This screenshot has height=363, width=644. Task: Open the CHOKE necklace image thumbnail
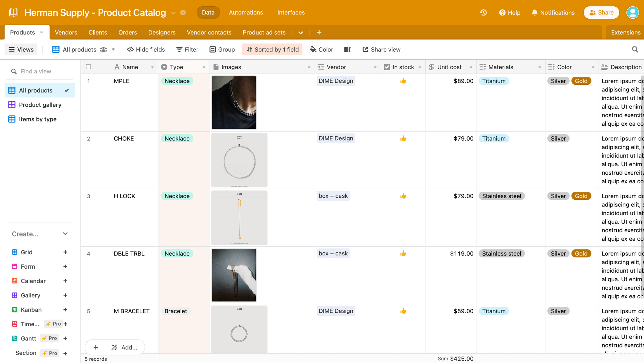point(239,160)
